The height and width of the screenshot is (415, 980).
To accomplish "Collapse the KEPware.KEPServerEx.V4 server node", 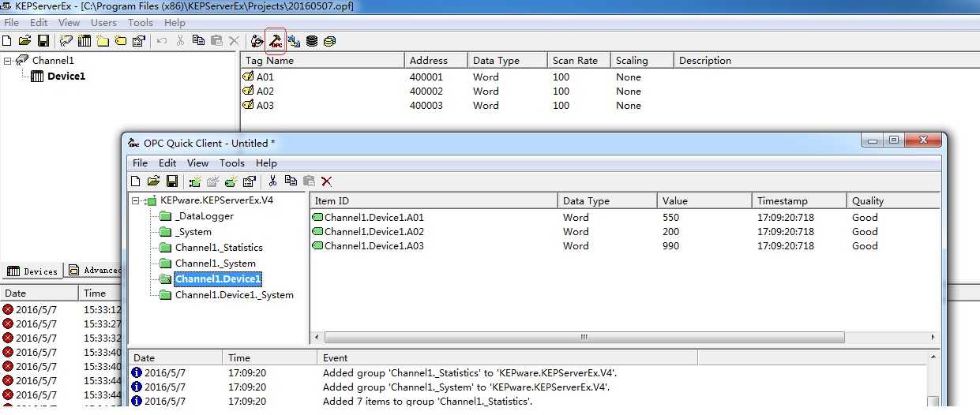I will coord(136,200).
